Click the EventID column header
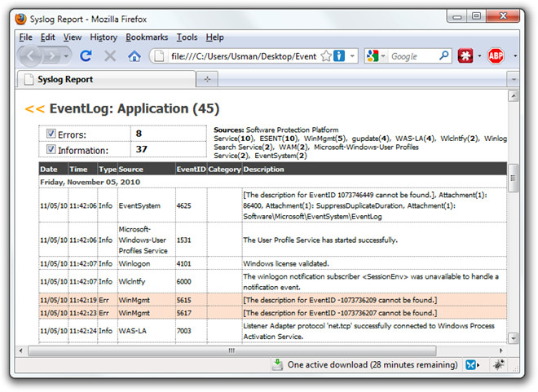The image size is (538, 392). pos(191,169)
